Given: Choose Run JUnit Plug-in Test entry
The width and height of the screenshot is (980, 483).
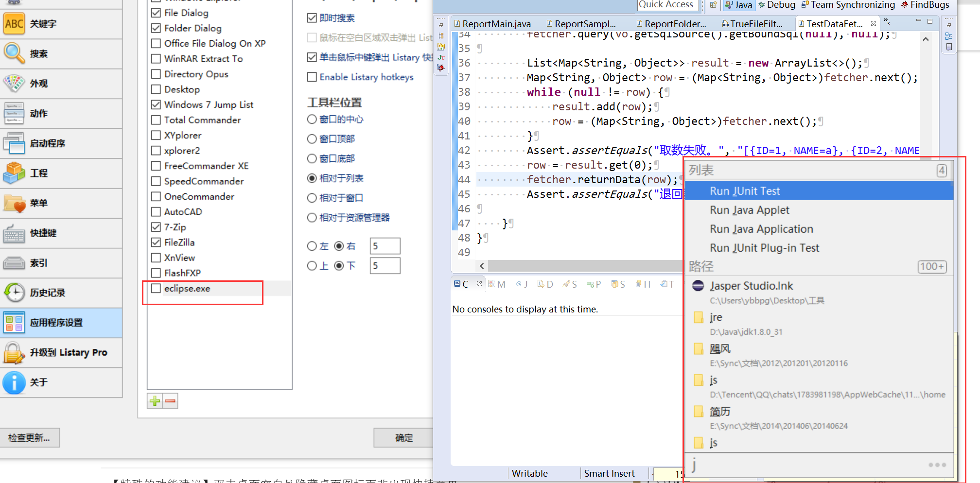Looking at the screenshot, I should click(819, 248).
